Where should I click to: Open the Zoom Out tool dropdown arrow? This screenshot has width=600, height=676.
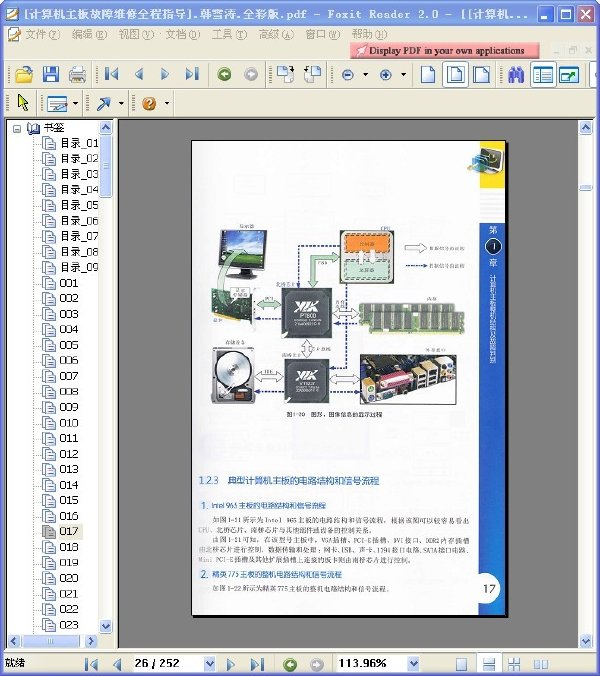click(366, 75)
